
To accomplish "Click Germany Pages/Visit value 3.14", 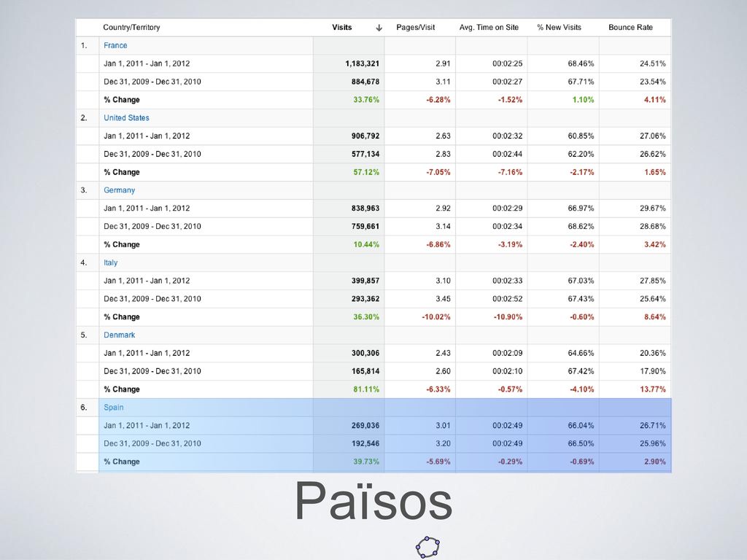I will (443, 226).
